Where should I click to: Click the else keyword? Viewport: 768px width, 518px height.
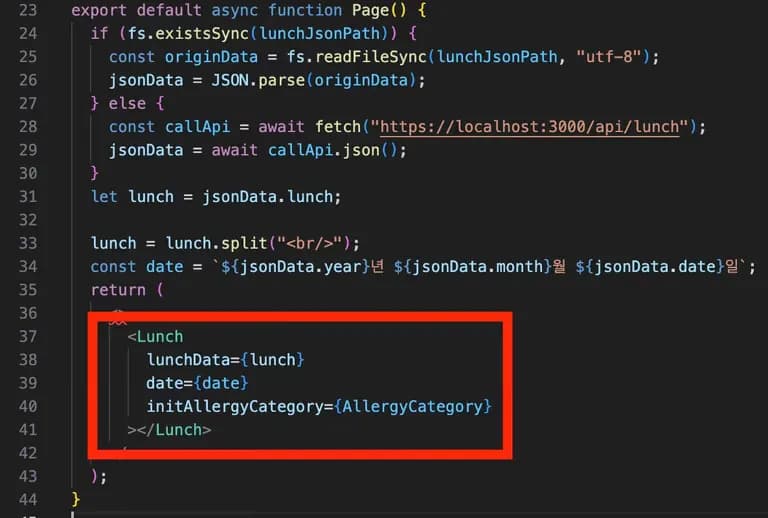coord(127,104)
